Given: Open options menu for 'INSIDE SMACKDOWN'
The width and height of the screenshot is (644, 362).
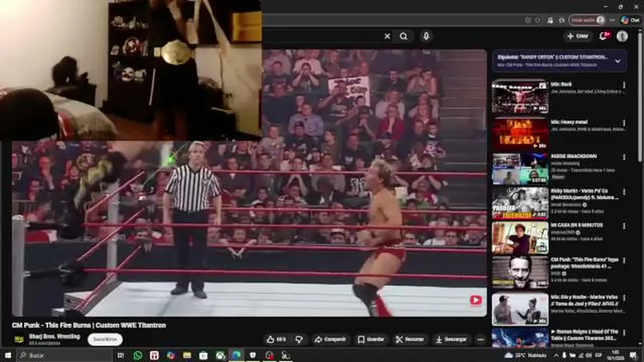Looking at the screenshot, I should (x=624, y=157).
